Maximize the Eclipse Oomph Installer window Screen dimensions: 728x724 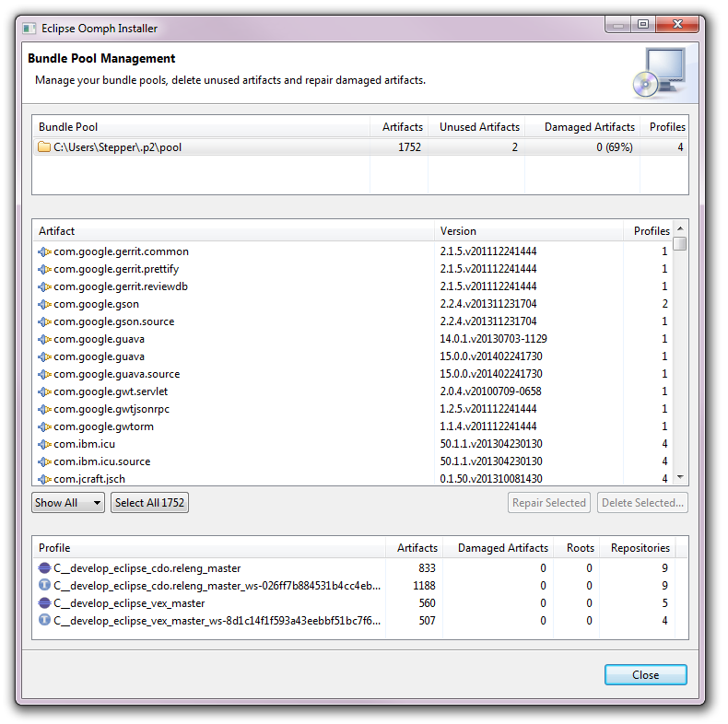click(x=643, y=24)
